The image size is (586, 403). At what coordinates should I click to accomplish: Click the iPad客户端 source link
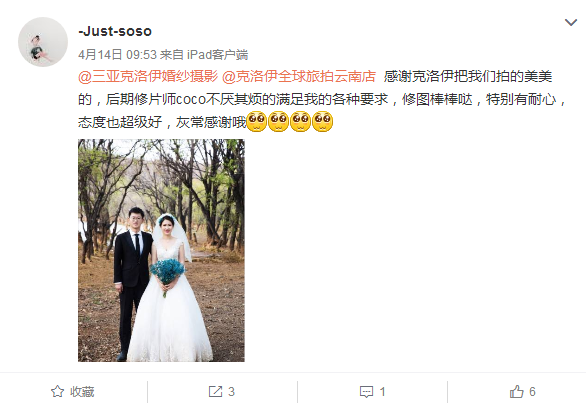pyautogui.click(x=218, y=55)
